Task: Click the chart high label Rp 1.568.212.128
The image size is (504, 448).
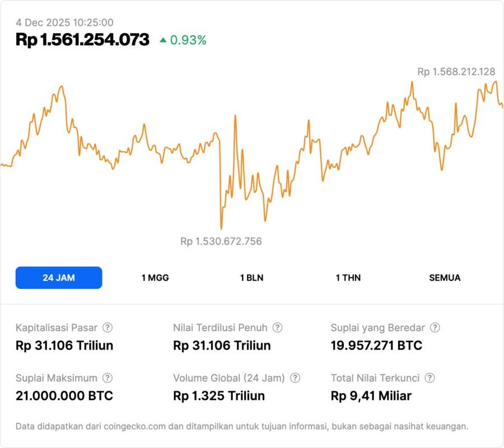Action: click(x=456, y=72)
